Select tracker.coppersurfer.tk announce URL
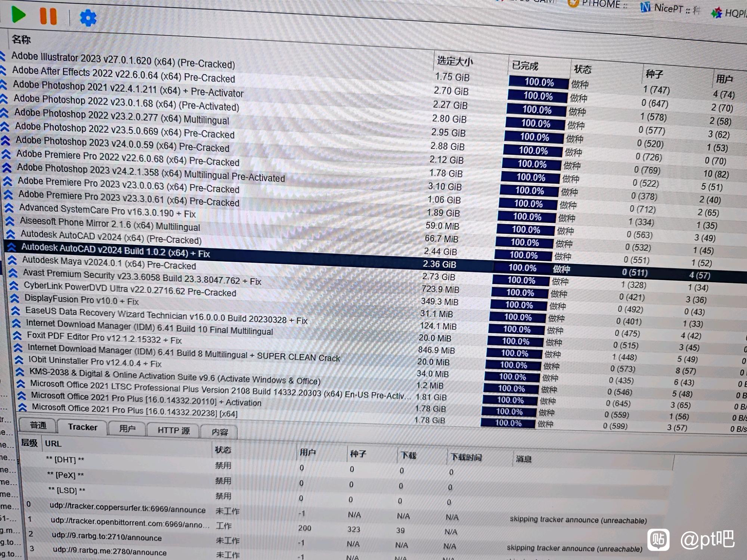Screen dimensions: 747x560 127,508
